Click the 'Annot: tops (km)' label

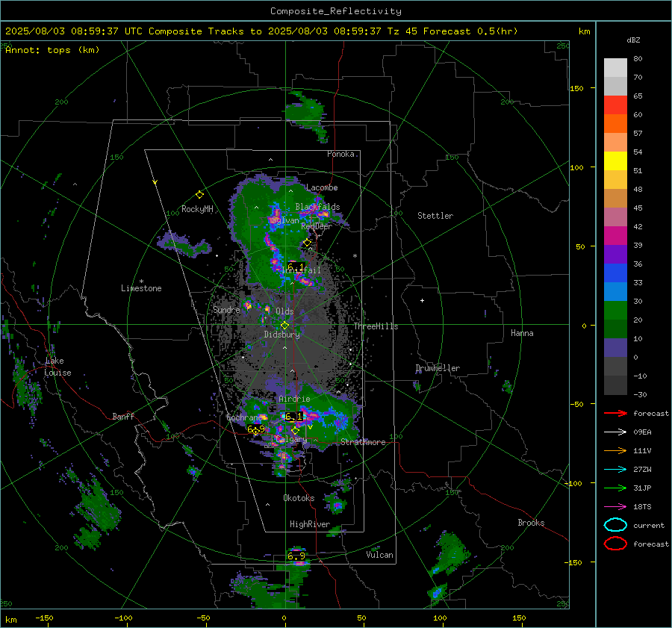52,50
